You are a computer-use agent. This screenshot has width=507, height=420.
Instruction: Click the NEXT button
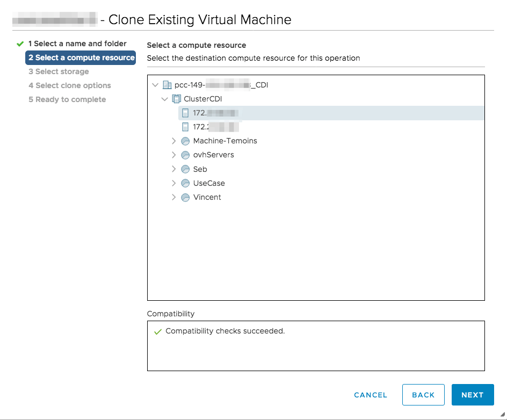[473, 395]
